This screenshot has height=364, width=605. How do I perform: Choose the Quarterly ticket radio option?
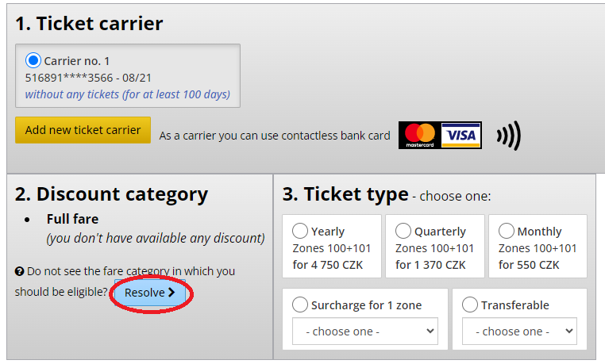tap(403, 231)
